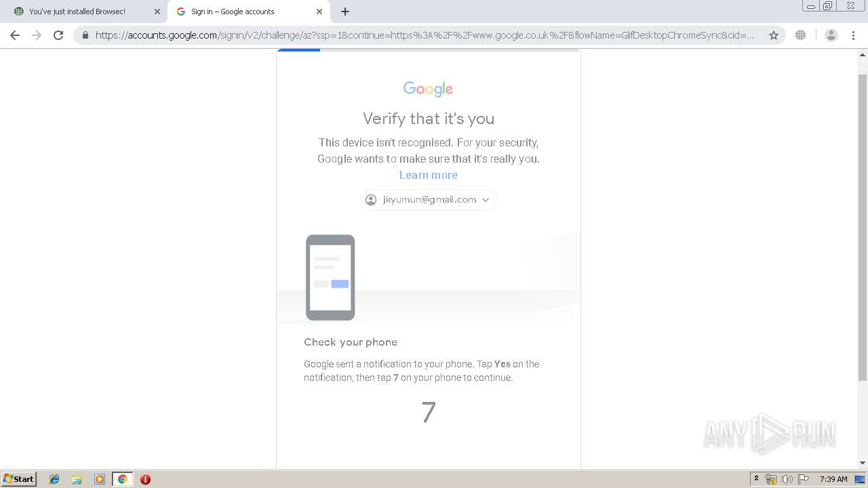Open the media player taskbar icon
Viewport: 868px width, 488px height.
(x=100, y=479)
